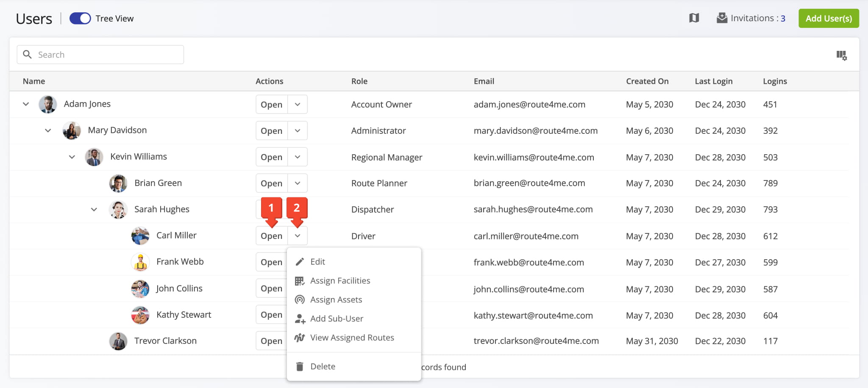The height and width of the screenshot is (388, 868).
Task: Click Open button for Mary Davidson
Action: [x=272, y=130]
